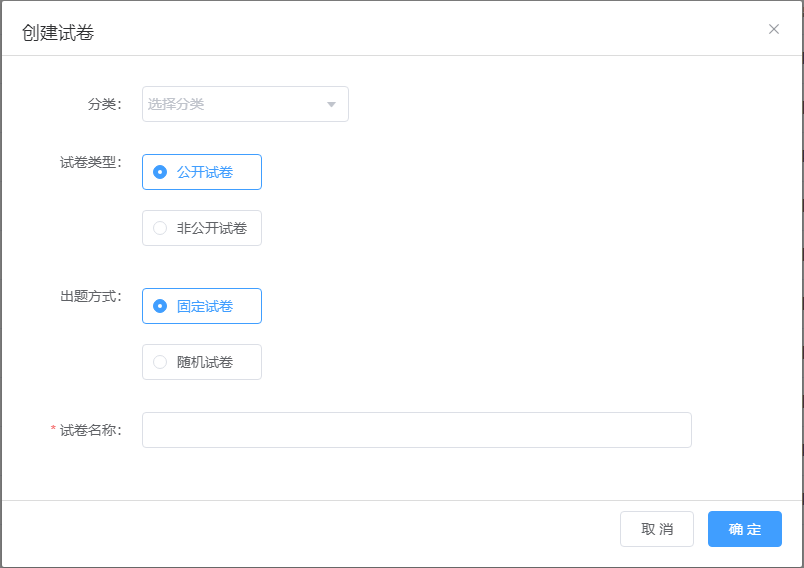This screenshot has height=568, width=804.
Task: Click the 出题方式 field label
Action: coord(91,296)
